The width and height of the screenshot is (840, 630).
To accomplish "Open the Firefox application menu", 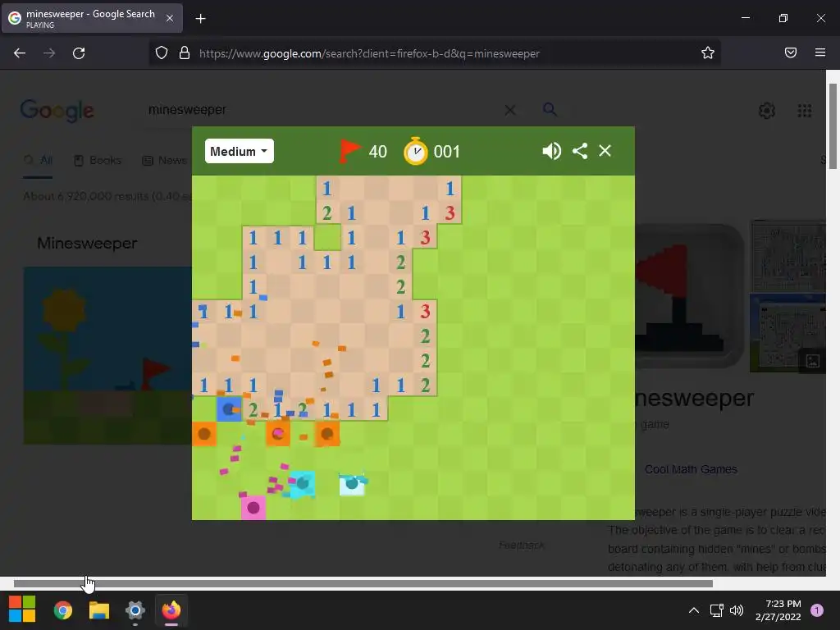I will [820, 52].
